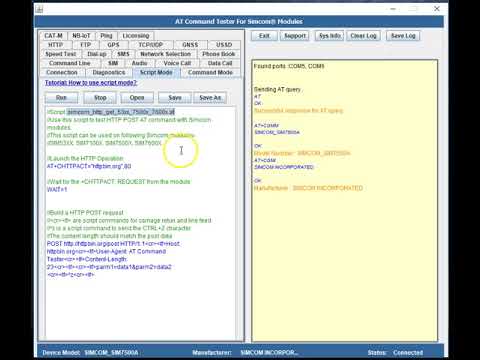Stop the running script
The width and height of the screenshot is (480, 360).
pos(100,98)
